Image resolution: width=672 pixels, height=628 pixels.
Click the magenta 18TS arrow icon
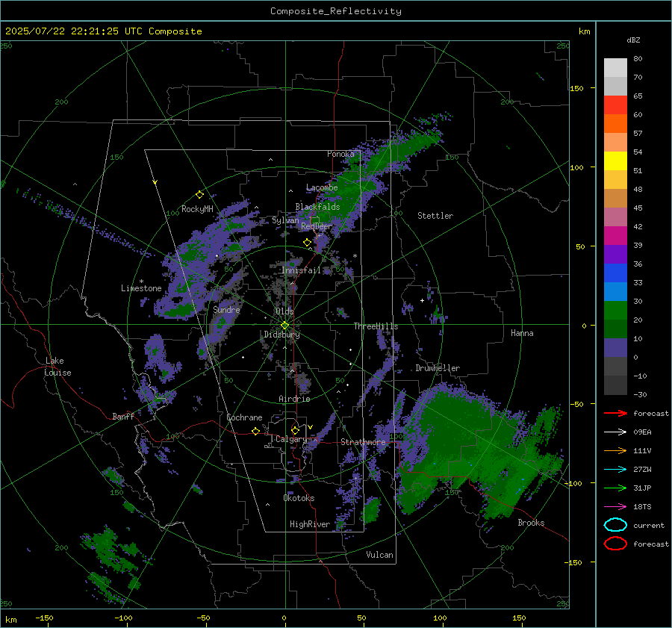pyautogui.click(x=615, y=507)
